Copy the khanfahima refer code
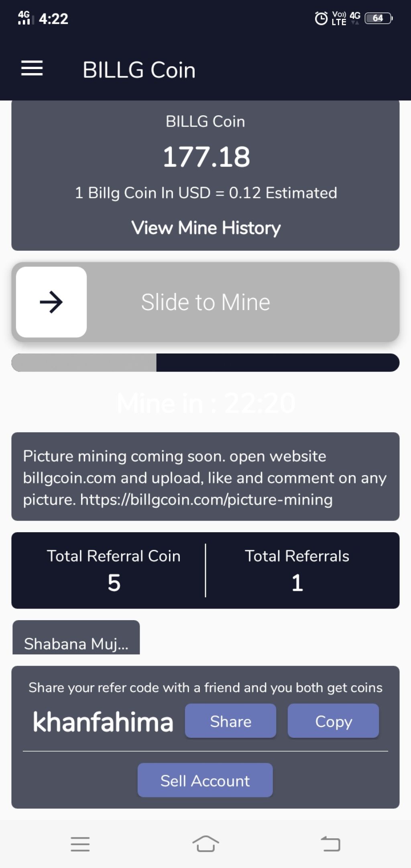411x868 pixels. 333,721
